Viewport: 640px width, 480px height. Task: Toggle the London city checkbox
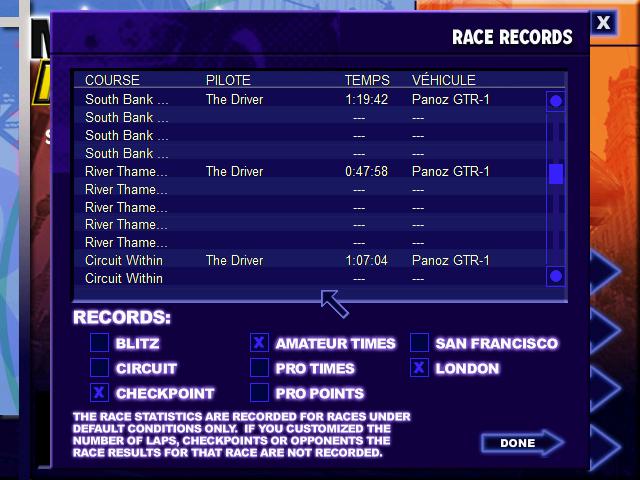pyautogui.click(x=419, y=368)
